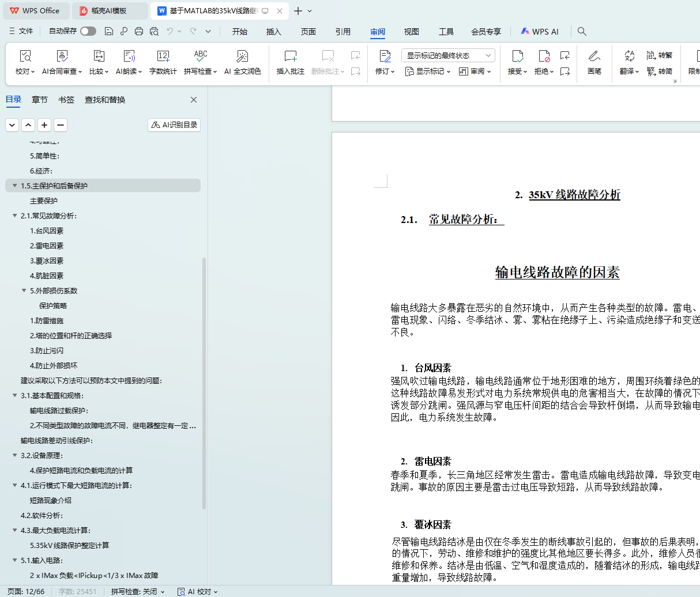The width and height of the screenshot is (700, 597).
Task: Select the 画笔 pen tool
Action: coord(594,56)
